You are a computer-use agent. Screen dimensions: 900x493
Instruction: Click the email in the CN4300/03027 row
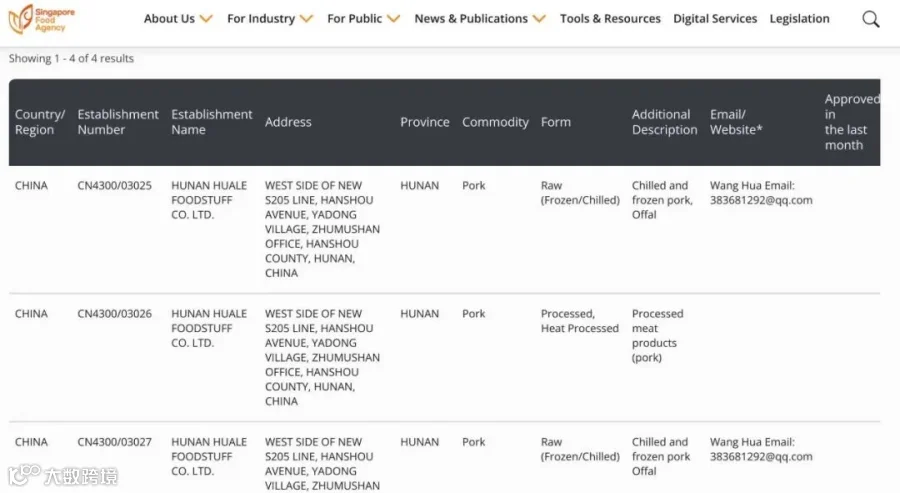coord(761,456)
